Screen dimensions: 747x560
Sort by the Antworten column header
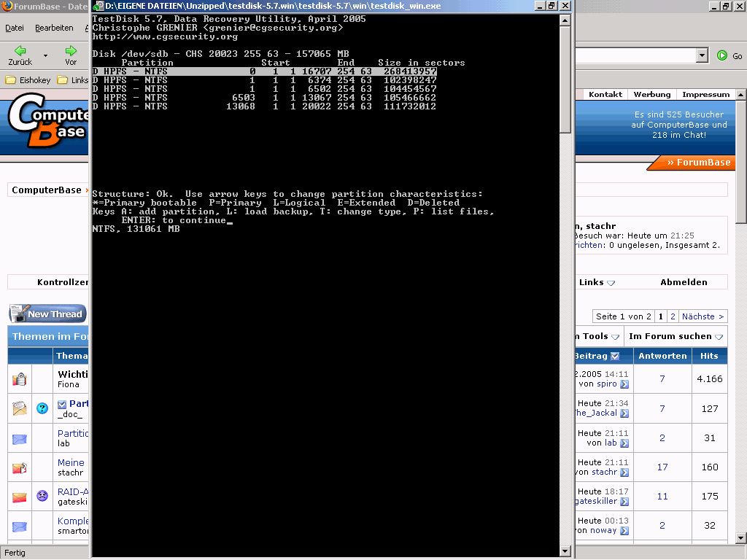[x=662, y=356]
